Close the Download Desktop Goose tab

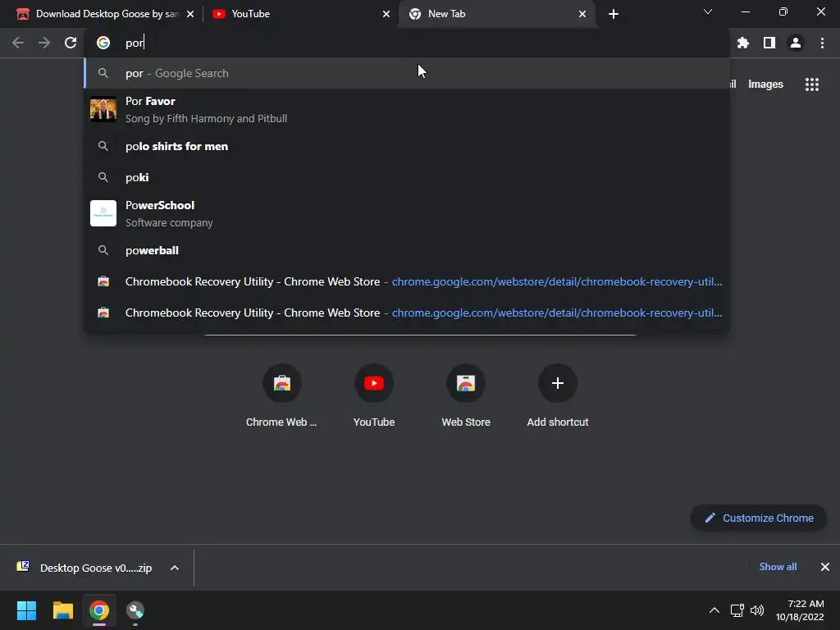[190, 14]
